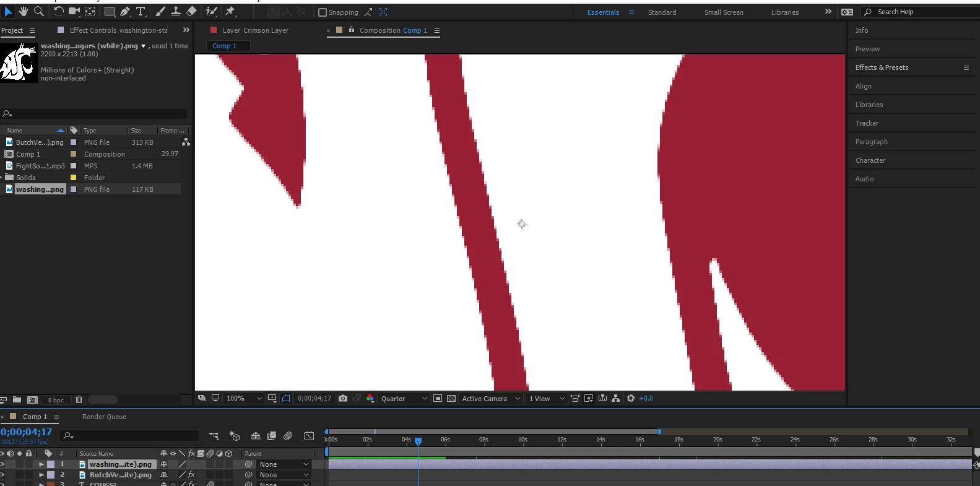The image size is (980, 486).
Task: Select the Rectangle shape tool
Action: click(x=110, y=11)
